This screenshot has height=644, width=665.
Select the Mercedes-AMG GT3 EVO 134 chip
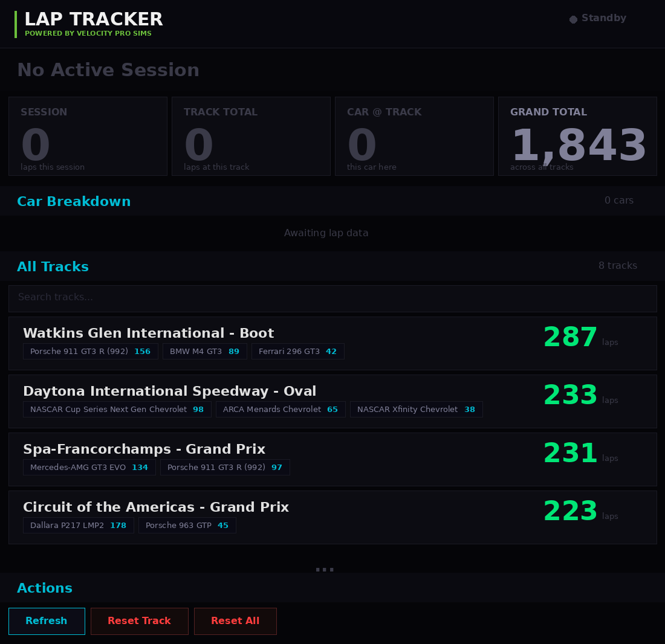(89, 468)
